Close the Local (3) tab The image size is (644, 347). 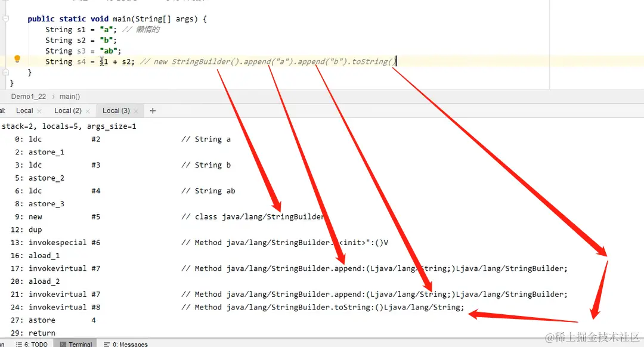[136, 111]
